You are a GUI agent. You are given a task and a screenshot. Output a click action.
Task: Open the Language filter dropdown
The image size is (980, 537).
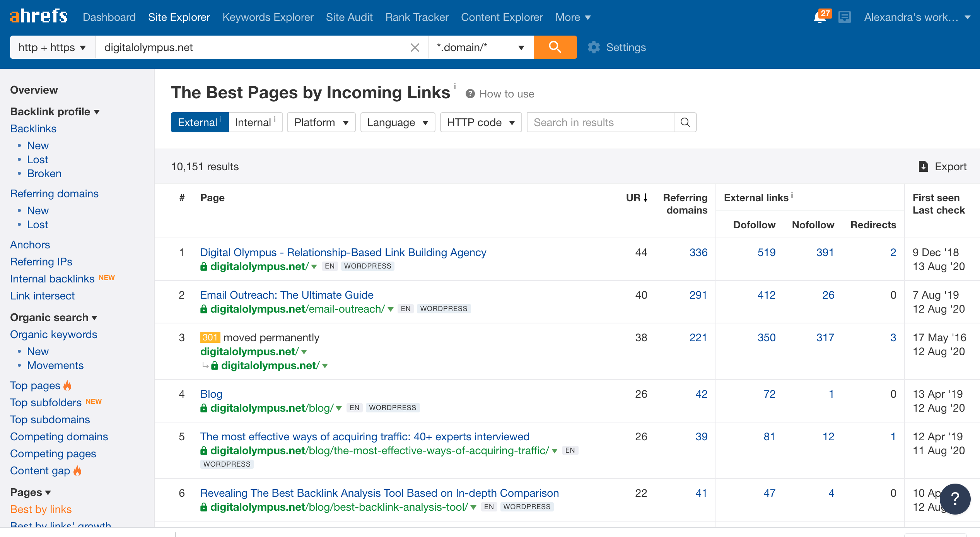[x=398, y=122]
